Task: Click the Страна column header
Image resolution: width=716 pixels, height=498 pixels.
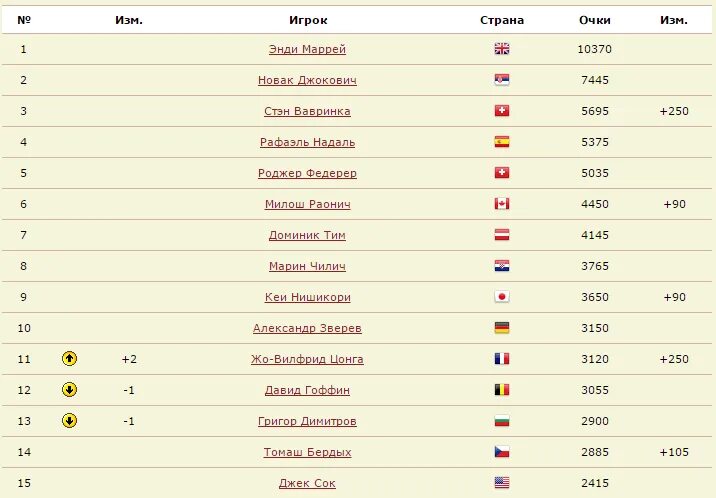Action: pos(502,20)
